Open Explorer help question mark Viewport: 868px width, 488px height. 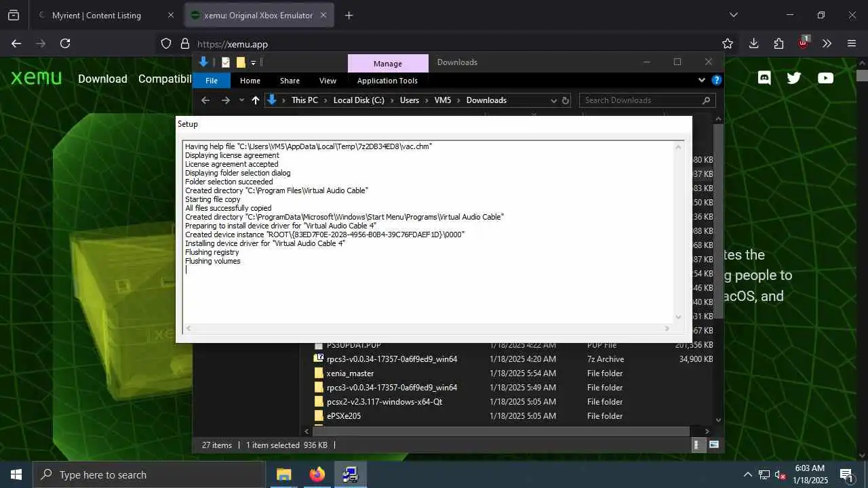(x=717, y=80)
